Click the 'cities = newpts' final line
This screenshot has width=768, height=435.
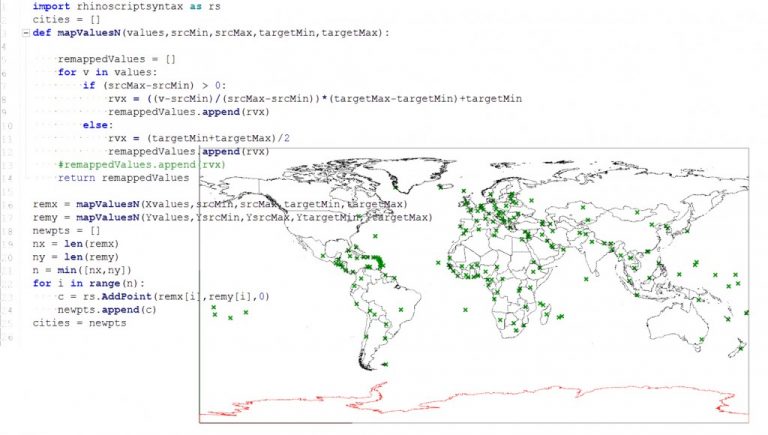coord(79,323)
